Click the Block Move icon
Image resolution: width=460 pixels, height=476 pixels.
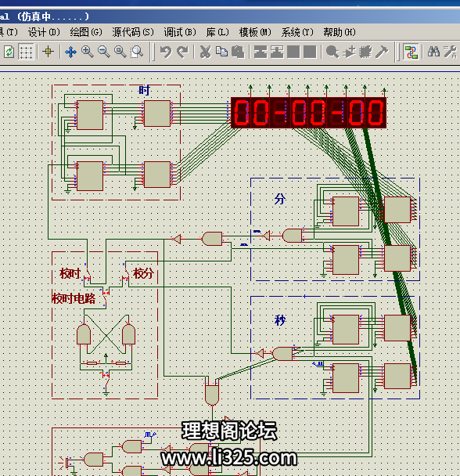[x=277, y=52]
